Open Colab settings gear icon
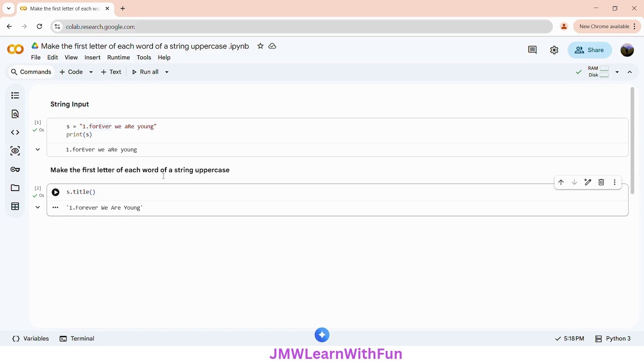The width and height of the screenshot is (644, 362). click(554, 50)
